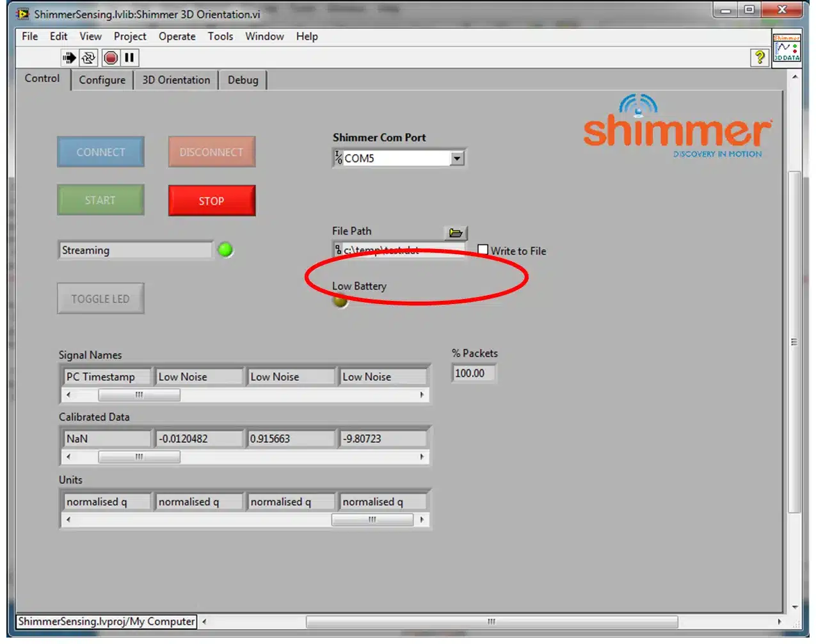Click the Pause toolbar icon
Screen dimensions: 816x644
pos(129,58)
